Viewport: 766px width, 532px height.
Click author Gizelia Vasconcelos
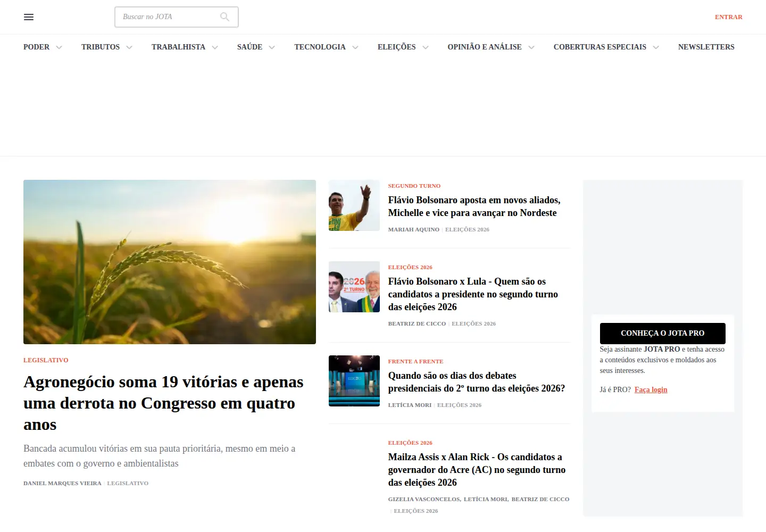424,499
